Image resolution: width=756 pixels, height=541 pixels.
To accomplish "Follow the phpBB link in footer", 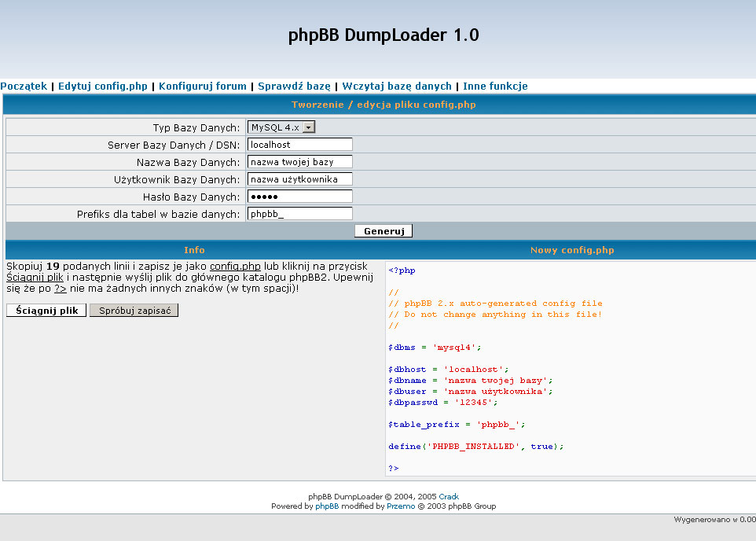I will click(327, 506).
